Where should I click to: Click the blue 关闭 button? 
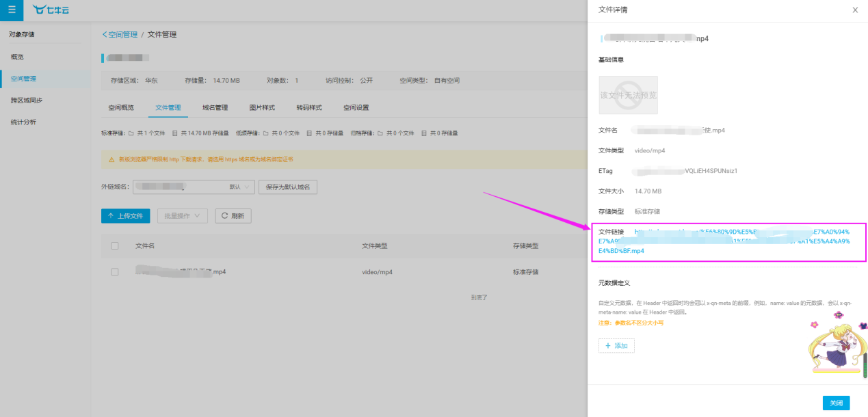tap(836, 403)
